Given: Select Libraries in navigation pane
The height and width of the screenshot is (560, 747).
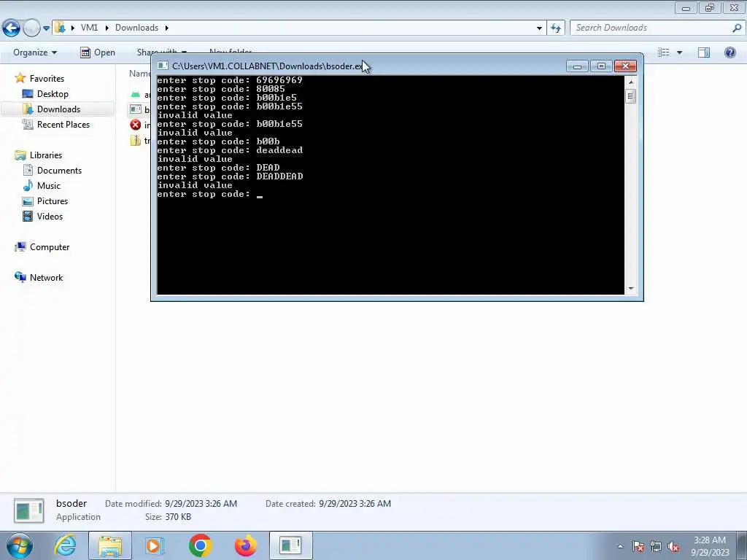Looking at the screenshot, I should click(x=46, y=155).
